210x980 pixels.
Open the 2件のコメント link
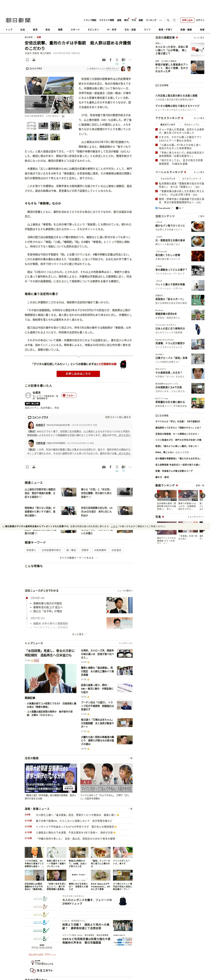click(112, 69)
